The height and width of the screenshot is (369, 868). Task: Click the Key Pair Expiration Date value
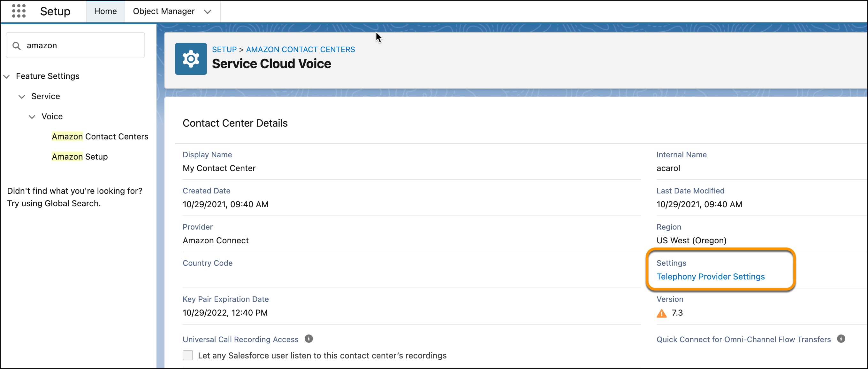[x=225, y=312]
